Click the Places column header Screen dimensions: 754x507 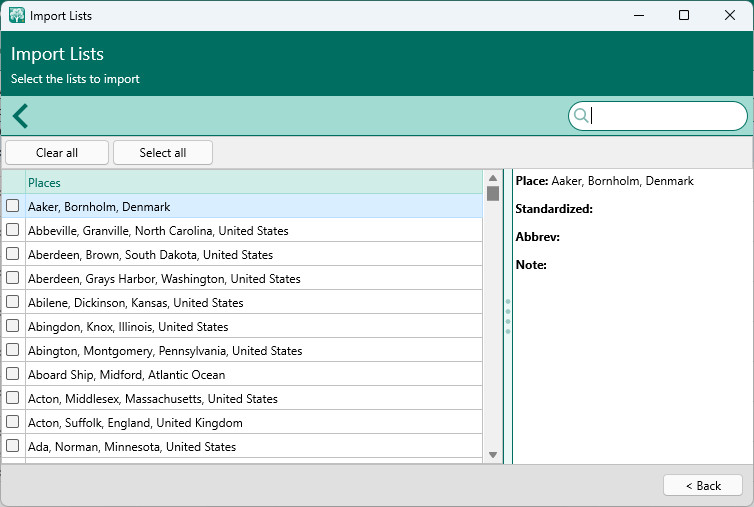pyautogui.click(x=254, y=183)
